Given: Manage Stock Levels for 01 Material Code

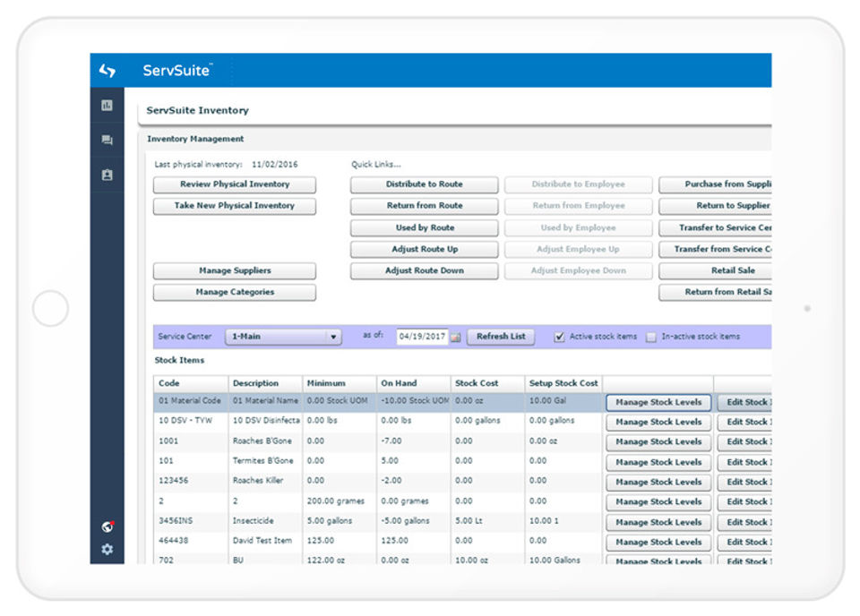Looking at the screenshot, I should point(658,403).
